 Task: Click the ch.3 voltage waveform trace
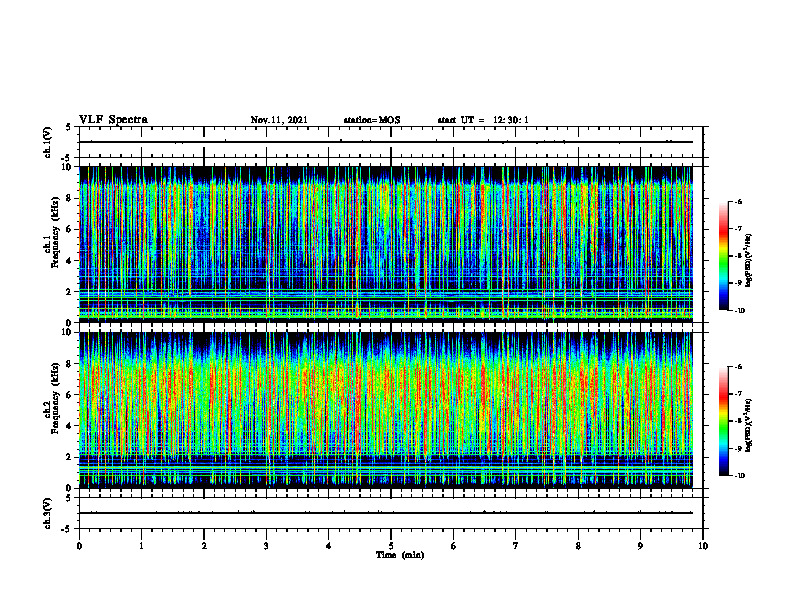click(x=386, y=513)
